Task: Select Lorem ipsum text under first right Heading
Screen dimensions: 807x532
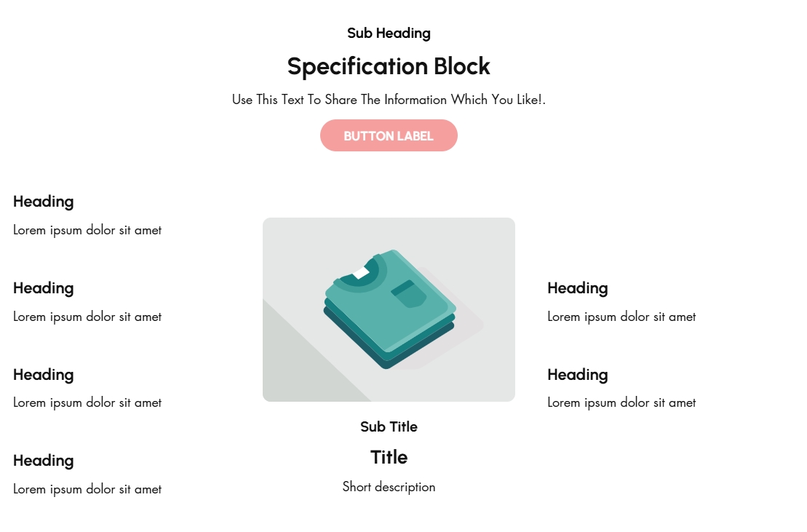Action: click(x=621, y=317)
